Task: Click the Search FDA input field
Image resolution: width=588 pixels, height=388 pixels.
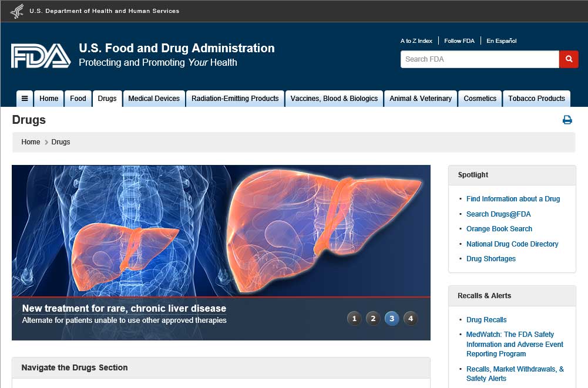Action: coord(479,59)
